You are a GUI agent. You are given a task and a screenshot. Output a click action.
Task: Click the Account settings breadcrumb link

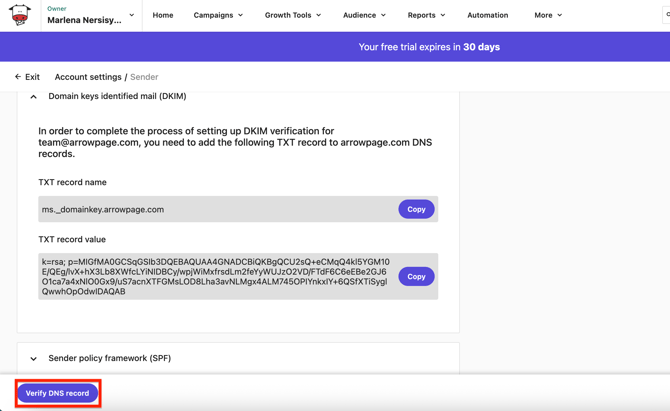click(88, 77)
